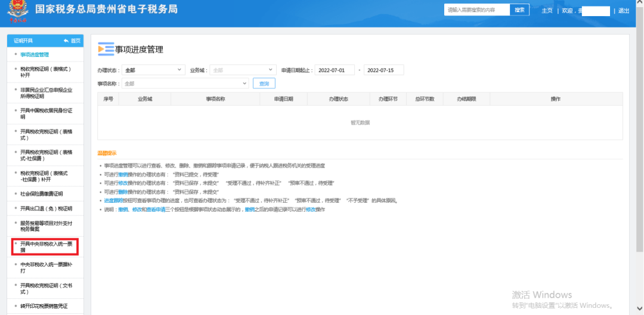Open the end date field 2022-07-15
Screen dimensions: 644x315
point(383,70)
